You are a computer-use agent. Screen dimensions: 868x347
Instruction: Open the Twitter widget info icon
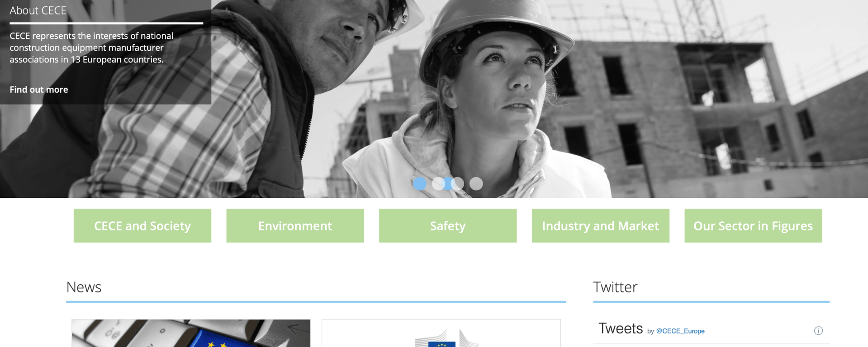pos(818,331)
